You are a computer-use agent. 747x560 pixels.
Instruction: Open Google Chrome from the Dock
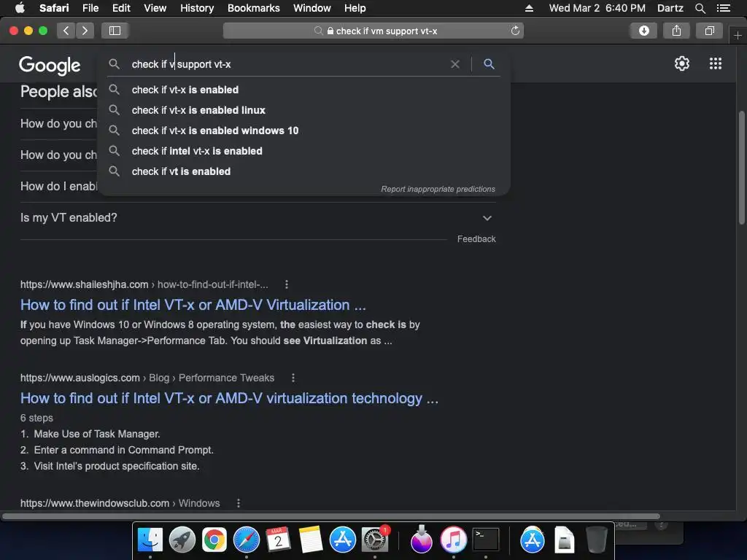click(x=214, y=540)
